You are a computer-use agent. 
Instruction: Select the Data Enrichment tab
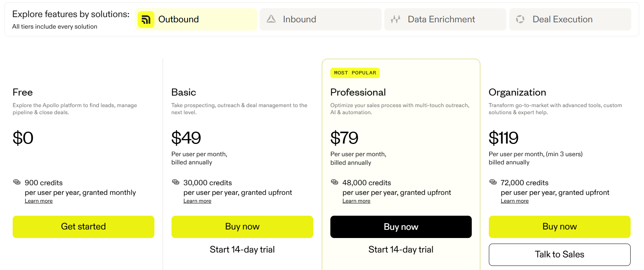click(445, 19)
